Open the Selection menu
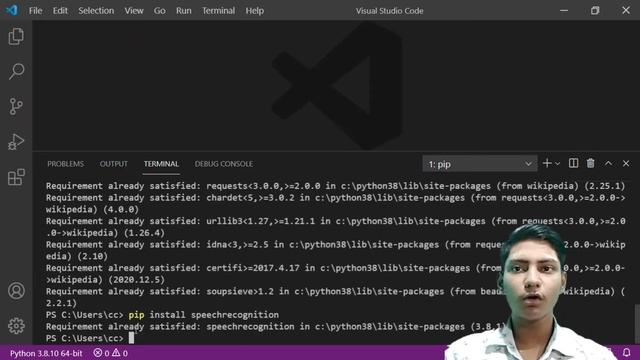This screenshot has height=360, width=640. coord(96,11)
